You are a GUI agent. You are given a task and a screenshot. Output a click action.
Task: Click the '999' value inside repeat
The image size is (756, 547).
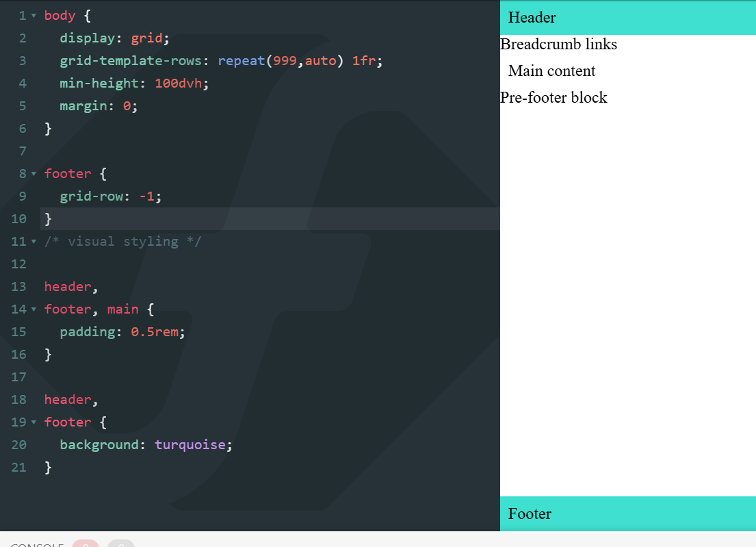pos(285,61)
